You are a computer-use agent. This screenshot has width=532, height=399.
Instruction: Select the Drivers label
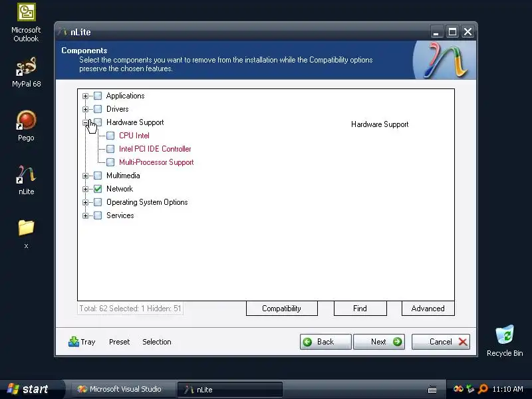[118, 109]
